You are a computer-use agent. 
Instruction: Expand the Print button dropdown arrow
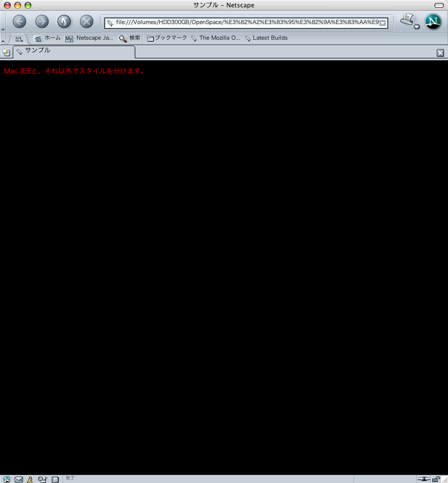(417, 26)
